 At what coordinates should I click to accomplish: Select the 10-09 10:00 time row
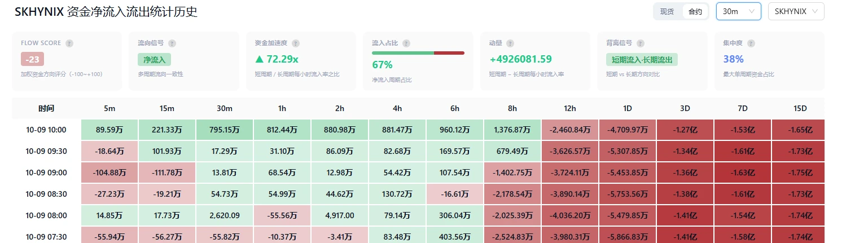[418, 130]
